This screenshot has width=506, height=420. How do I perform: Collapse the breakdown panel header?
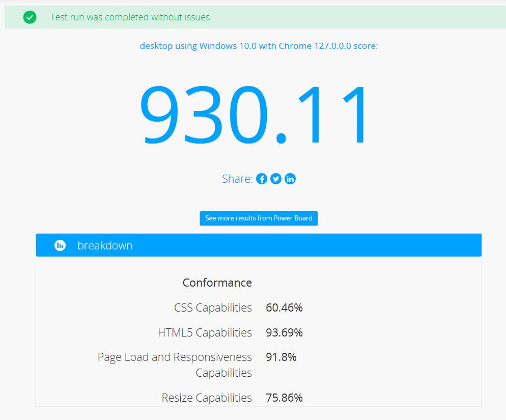click(259, 245)
